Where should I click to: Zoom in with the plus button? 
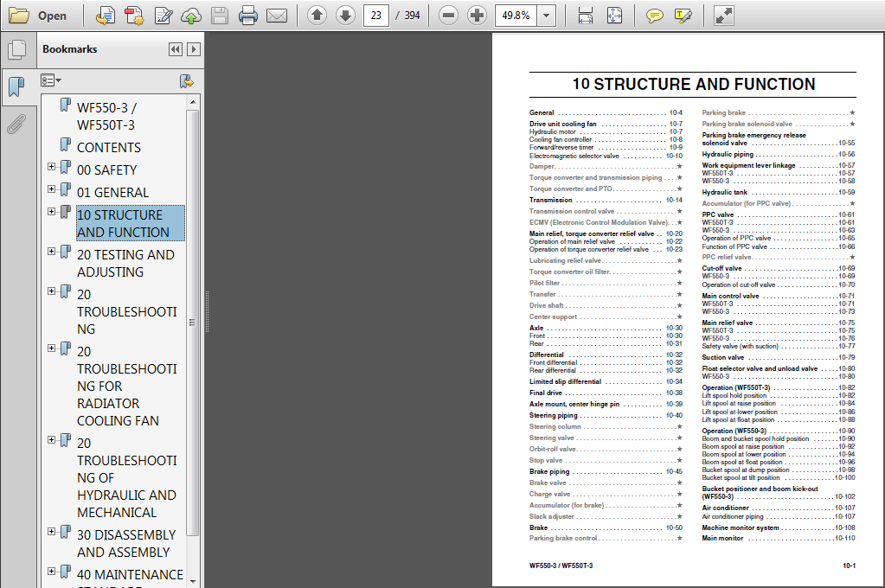477,16
